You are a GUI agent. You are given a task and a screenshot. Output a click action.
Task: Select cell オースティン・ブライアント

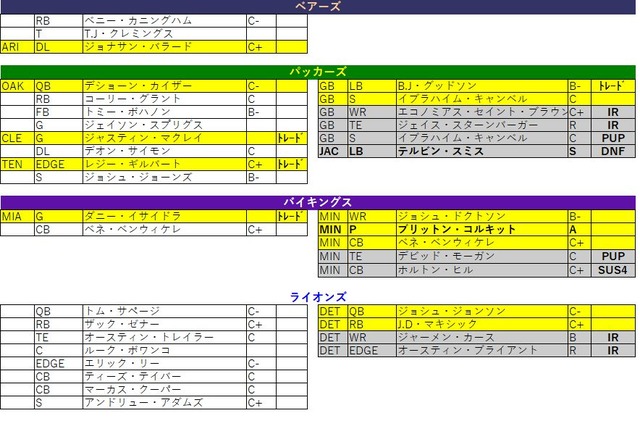(x=482, y=350)
